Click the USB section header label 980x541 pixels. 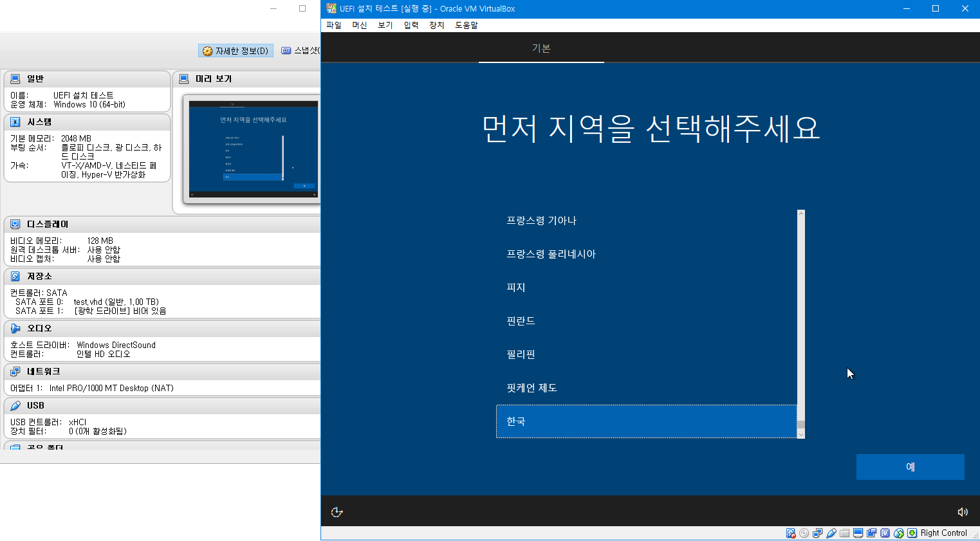[35, 405]
